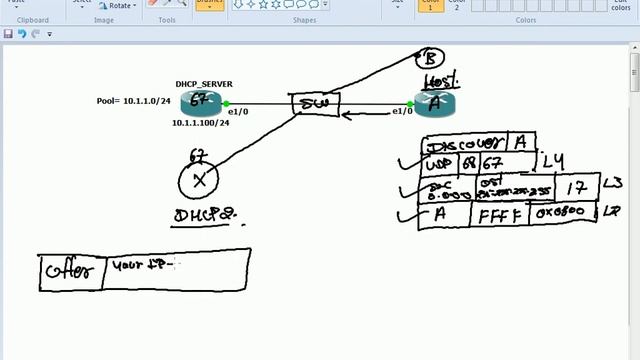This screenshot has height=360, width=640.
Task: Click the Image group label
Action: click(x=104, y=20)
